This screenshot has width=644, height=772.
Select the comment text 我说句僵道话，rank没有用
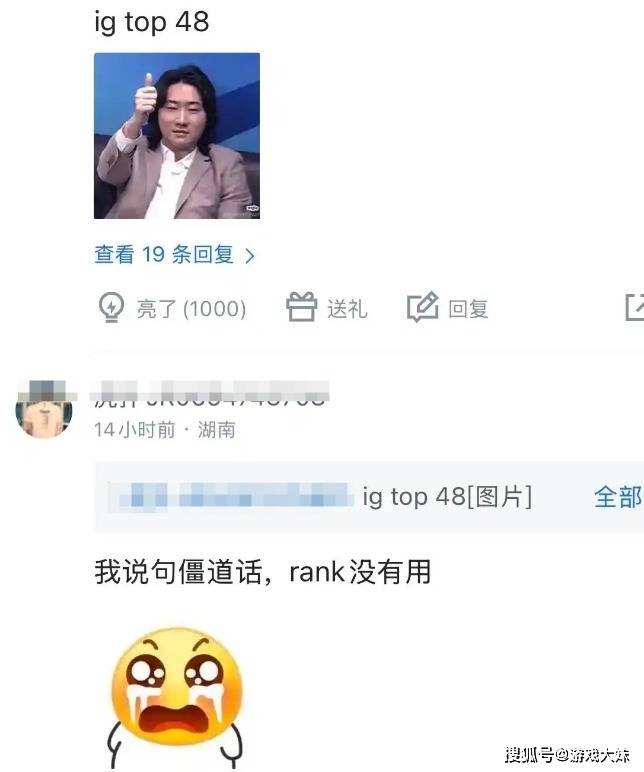262,572
